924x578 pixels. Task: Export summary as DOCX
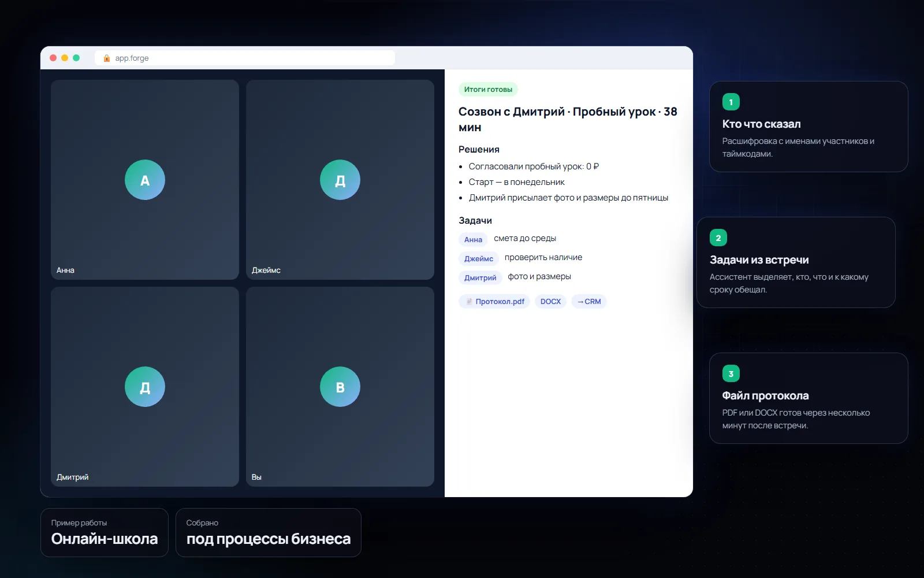pyautogui.click(x=550, y=301)
